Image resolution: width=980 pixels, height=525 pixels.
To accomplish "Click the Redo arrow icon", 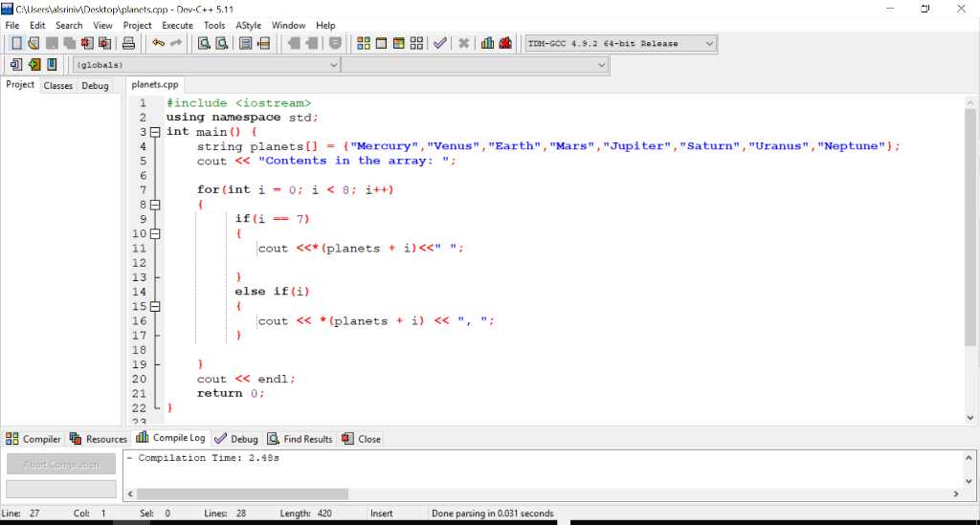I will click(176, 43).
